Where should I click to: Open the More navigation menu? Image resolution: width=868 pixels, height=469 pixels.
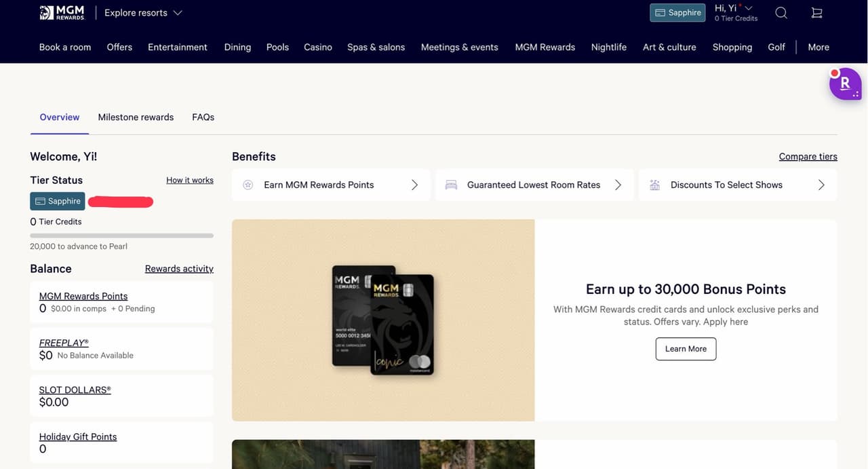point(818,47)
